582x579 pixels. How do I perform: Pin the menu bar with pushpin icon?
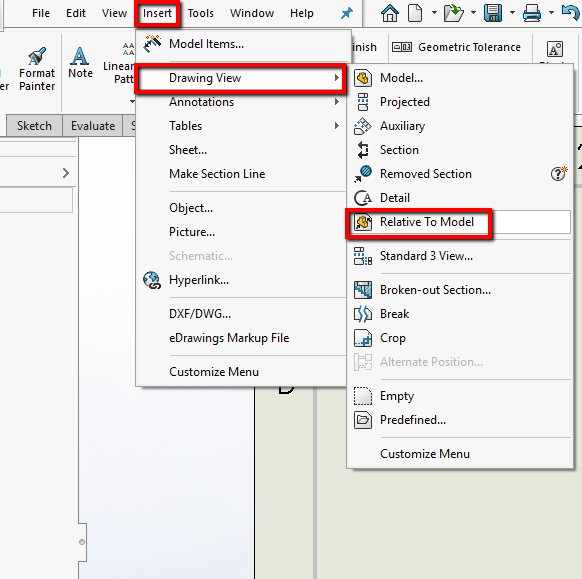coord(347,14)
